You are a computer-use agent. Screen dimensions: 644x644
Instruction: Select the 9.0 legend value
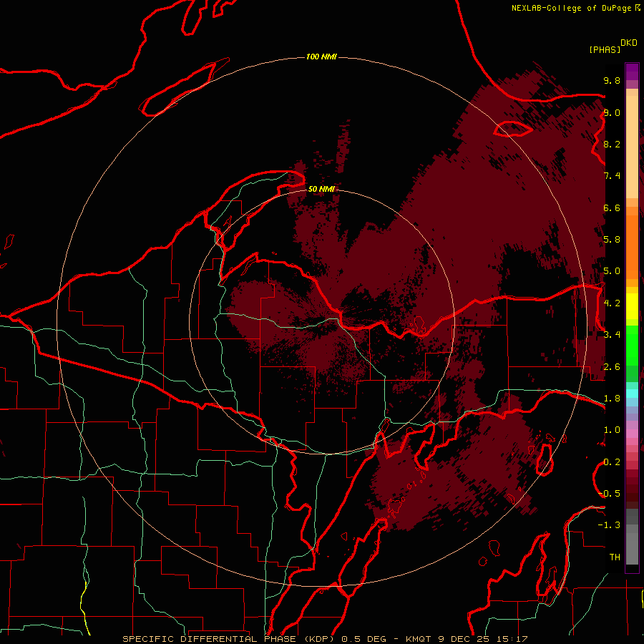[x=612, y=112]
